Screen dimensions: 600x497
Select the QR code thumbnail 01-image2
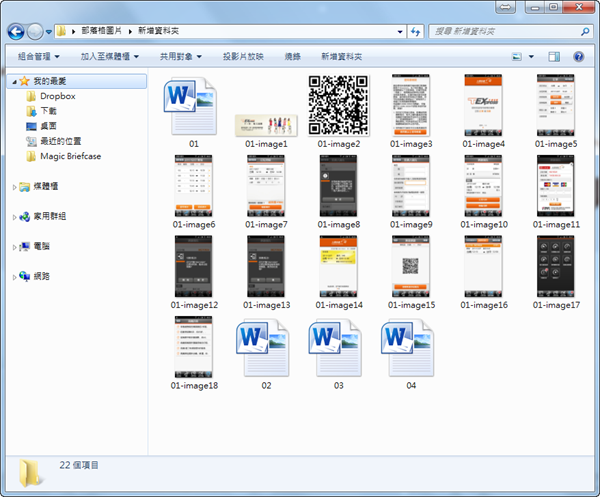point(338,105)
